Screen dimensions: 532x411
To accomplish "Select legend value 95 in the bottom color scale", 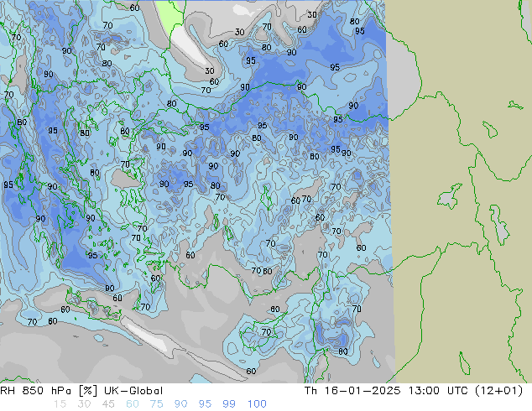I will point(205,404).
